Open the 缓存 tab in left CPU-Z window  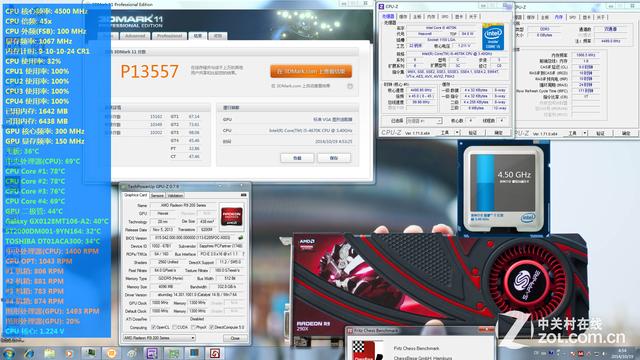403,17
